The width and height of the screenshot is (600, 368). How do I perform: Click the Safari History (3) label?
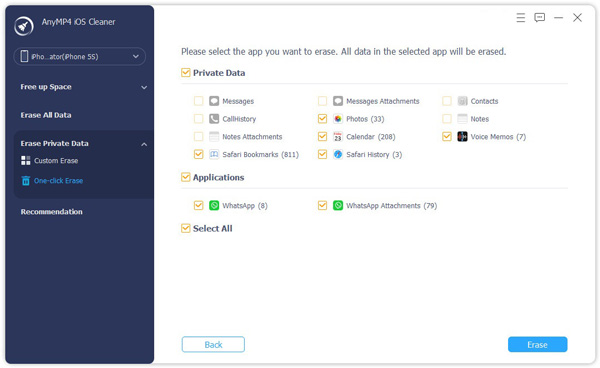tap(374, 155)
